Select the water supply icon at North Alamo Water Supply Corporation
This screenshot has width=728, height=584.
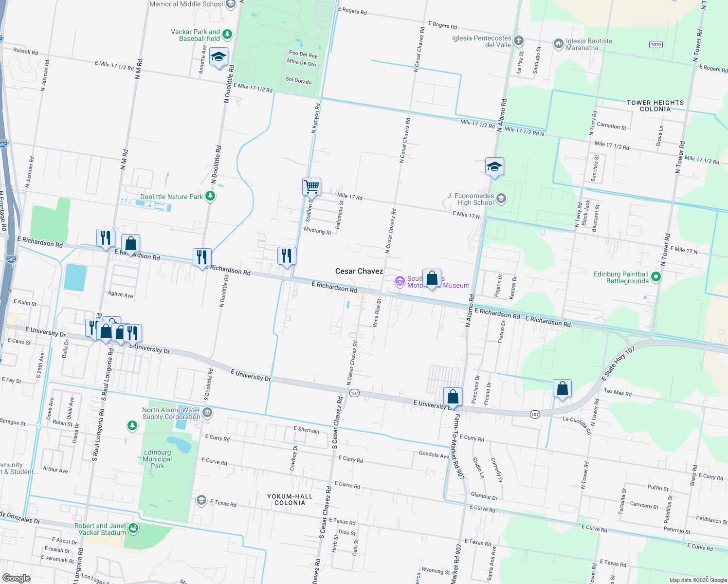point(207,412)
